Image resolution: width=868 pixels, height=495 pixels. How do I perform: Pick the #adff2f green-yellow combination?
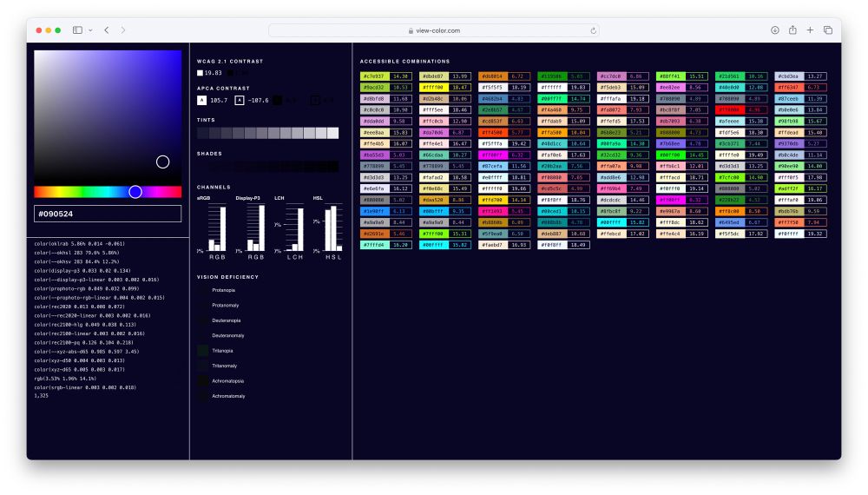pyautogui.click(x=800, y=188)
